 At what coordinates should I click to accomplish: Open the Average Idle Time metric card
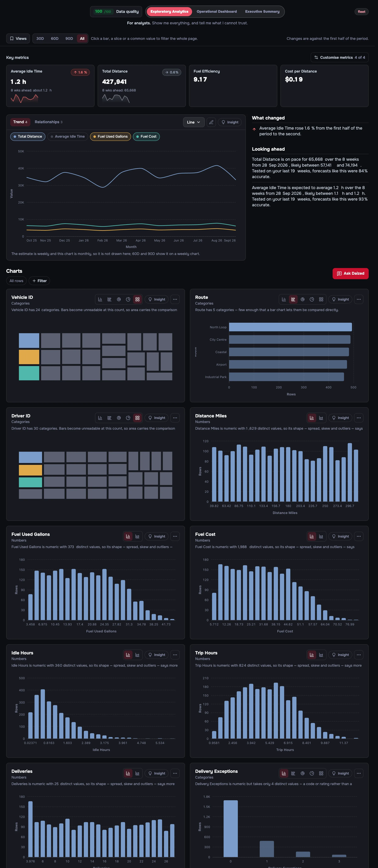click(x=50, y=86)
